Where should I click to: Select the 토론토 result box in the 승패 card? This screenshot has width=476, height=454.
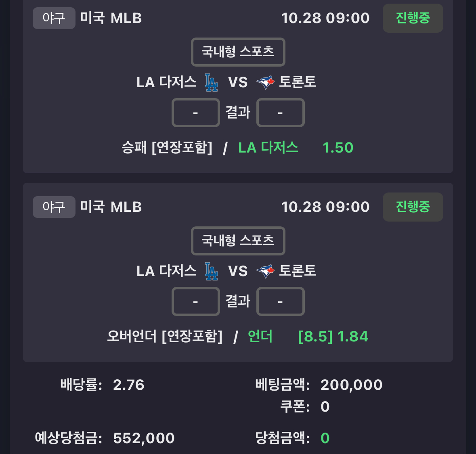click(x=280, y=113)
